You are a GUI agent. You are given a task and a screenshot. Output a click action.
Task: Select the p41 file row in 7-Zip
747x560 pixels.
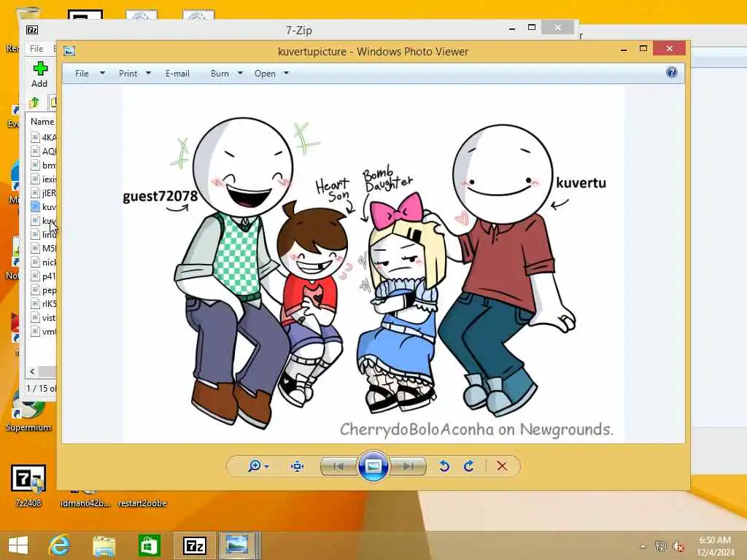(x=43, y=276)
